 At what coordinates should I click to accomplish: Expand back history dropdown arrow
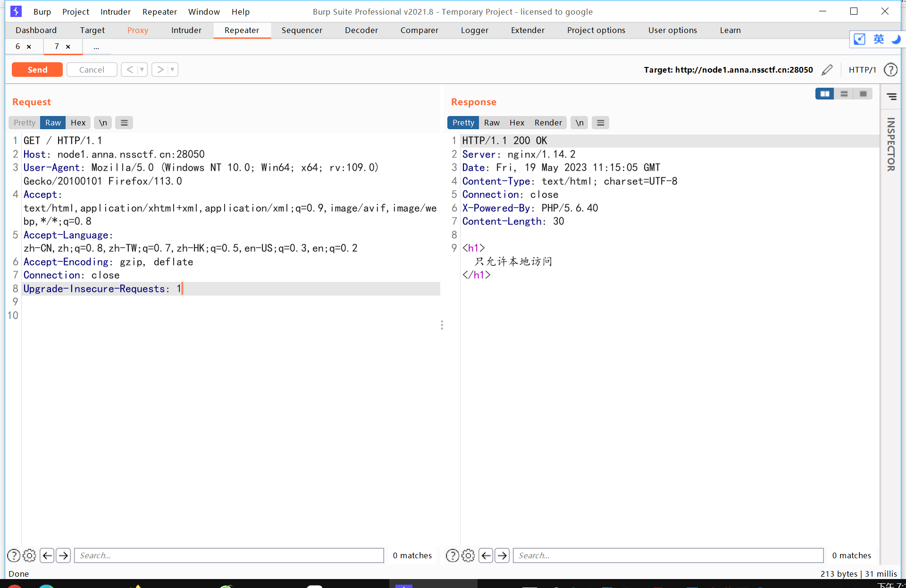pos(142,70)
